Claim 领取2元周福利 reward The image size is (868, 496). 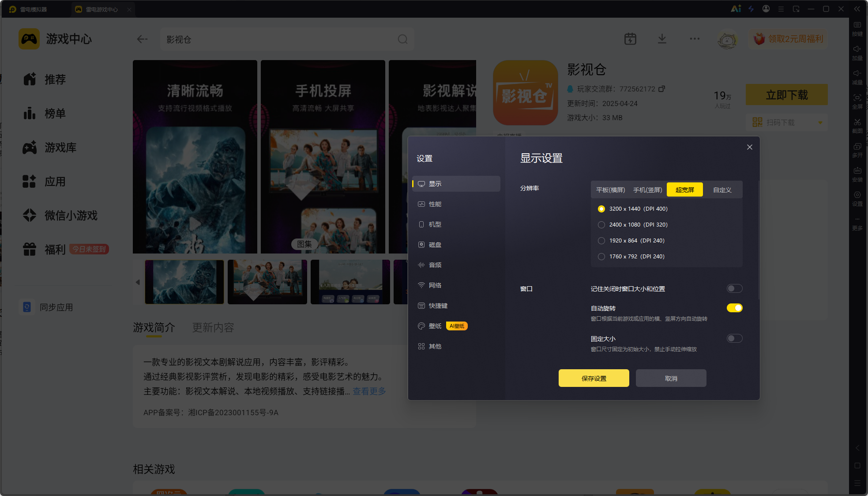click(x=788, y=39)
